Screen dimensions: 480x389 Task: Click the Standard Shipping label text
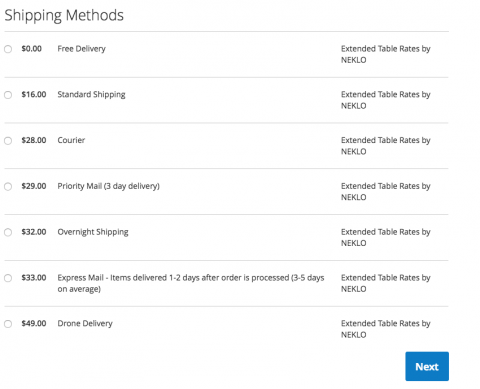(x=91, y=95)
